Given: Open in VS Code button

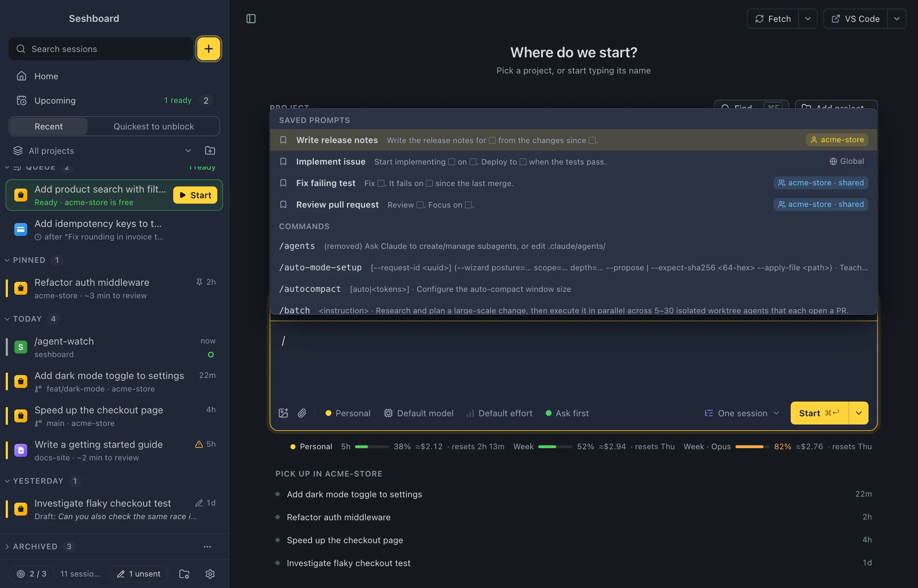Looking at the screenshot, I should (x=855, y=19).
